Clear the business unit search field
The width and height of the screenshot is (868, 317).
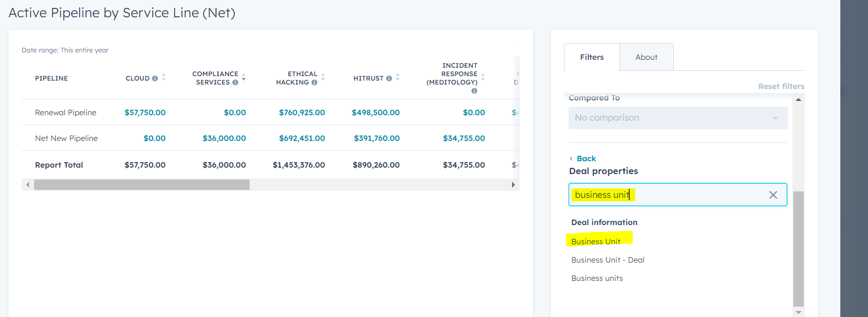(x=773, y=195)
